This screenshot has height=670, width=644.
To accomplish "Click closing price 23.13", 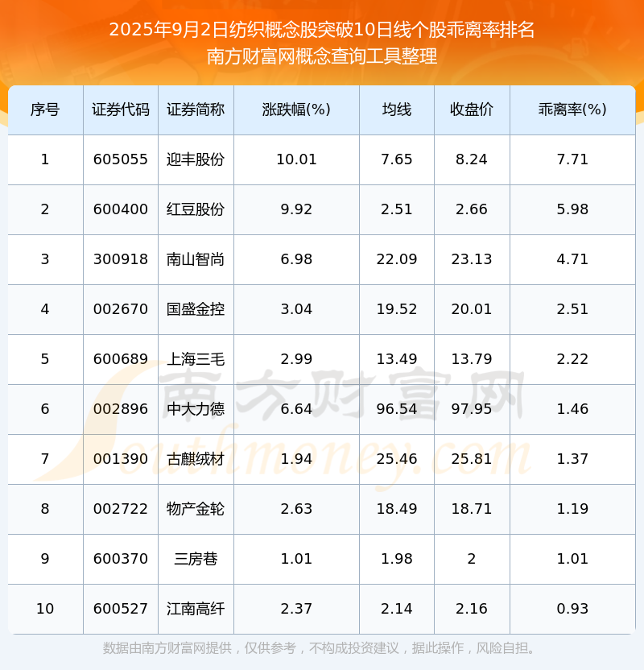I will pyautogui.click(x=472, y=259).
